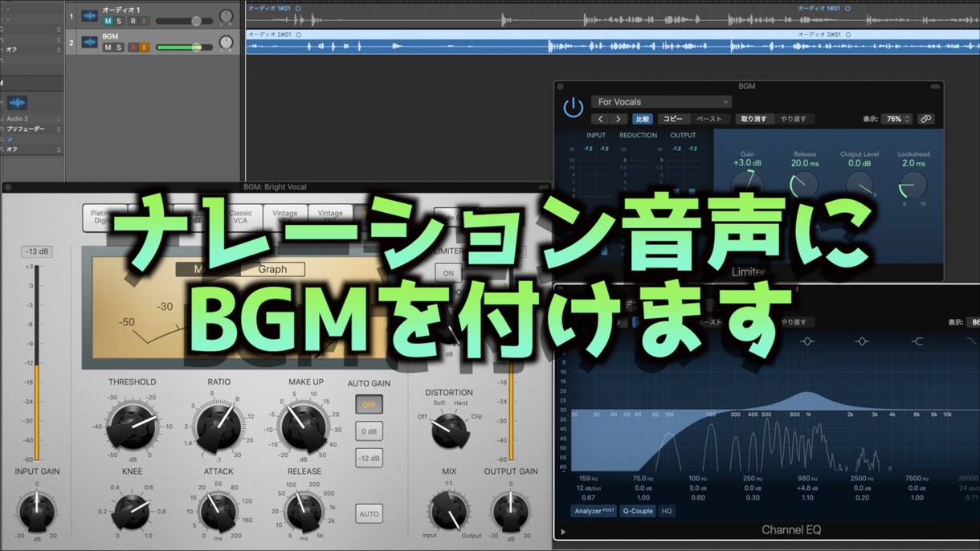Toggle compressor Limiter ON button
980x551 pixels.
click(449, 273)
